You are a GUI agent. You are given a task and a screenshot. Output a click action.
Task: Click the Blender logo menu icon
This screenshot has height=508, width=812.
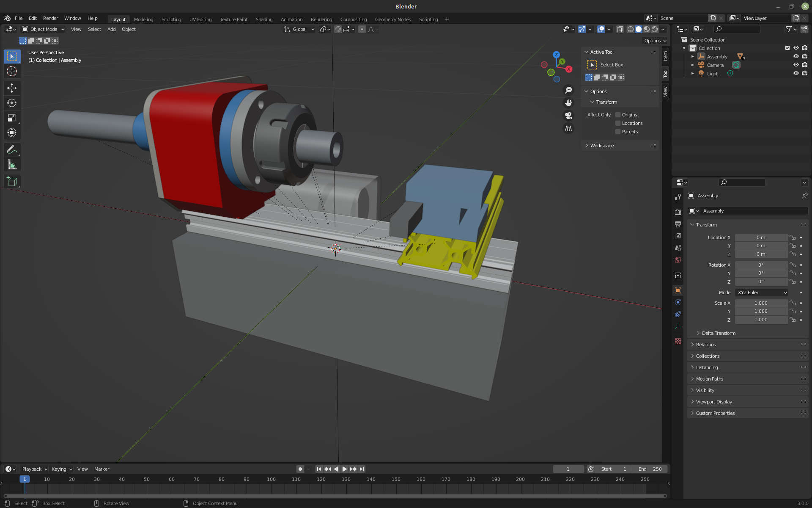click(7, 18)
